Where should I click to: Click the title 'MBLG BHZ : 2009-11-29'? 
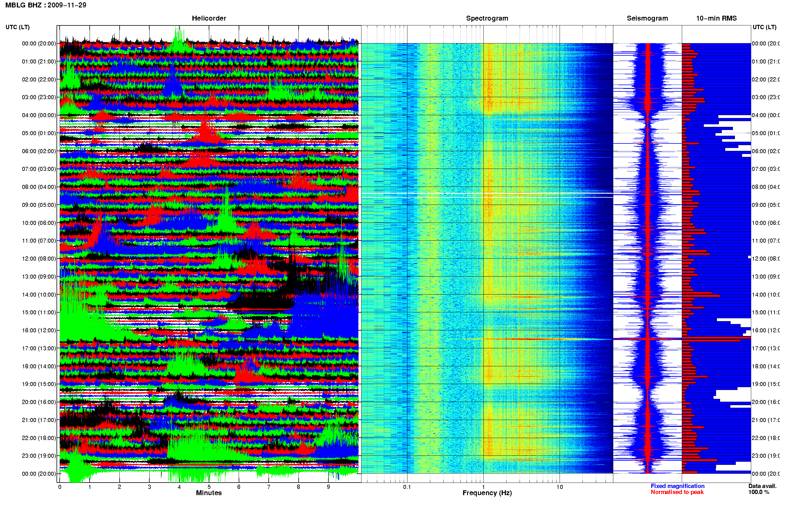[x=46, y=5]
